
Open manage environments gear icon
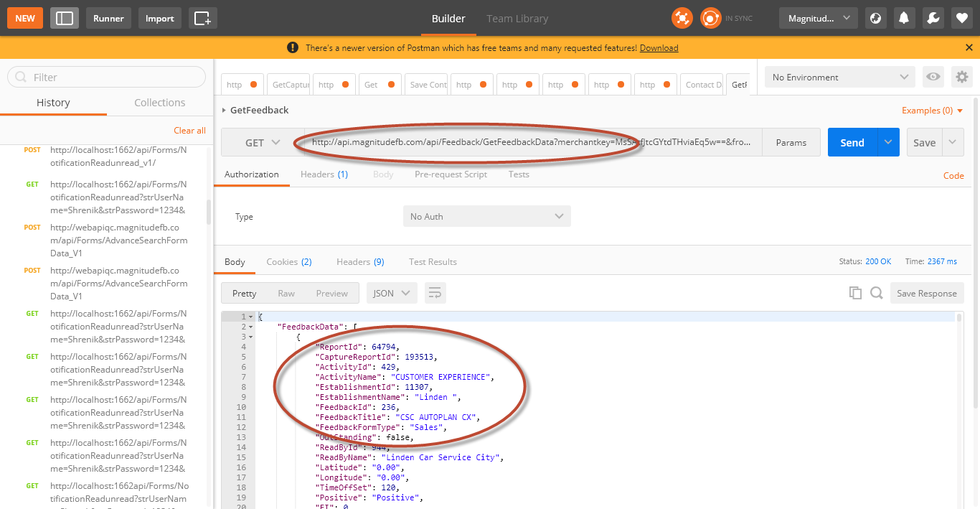click(961, 77)
